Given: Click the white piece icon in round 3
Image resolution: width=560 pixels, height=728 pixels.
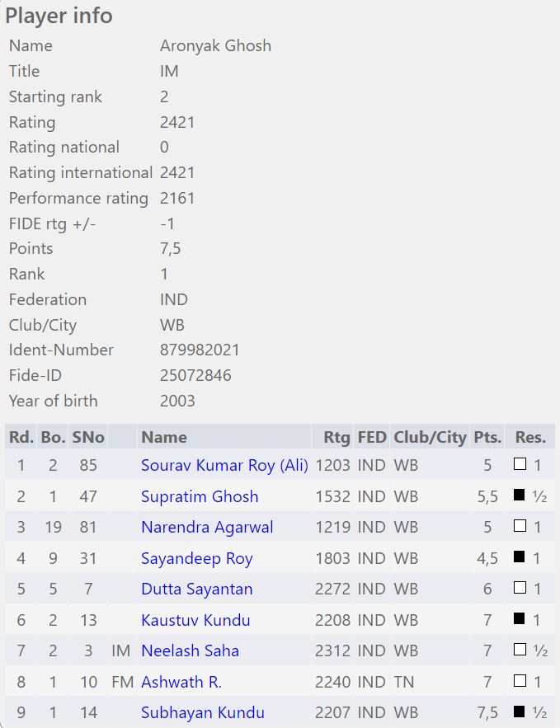Looking at the screenshot, I should pos(520,526).
